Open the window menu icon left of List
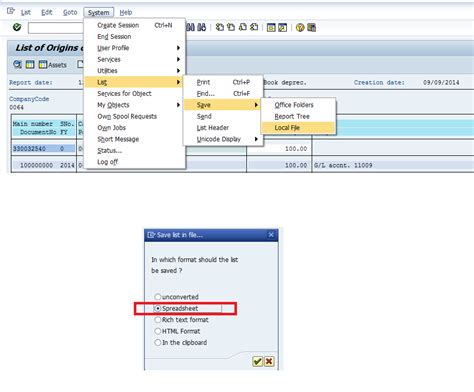Viewport: 474px width, 392px height. [11, 11]
